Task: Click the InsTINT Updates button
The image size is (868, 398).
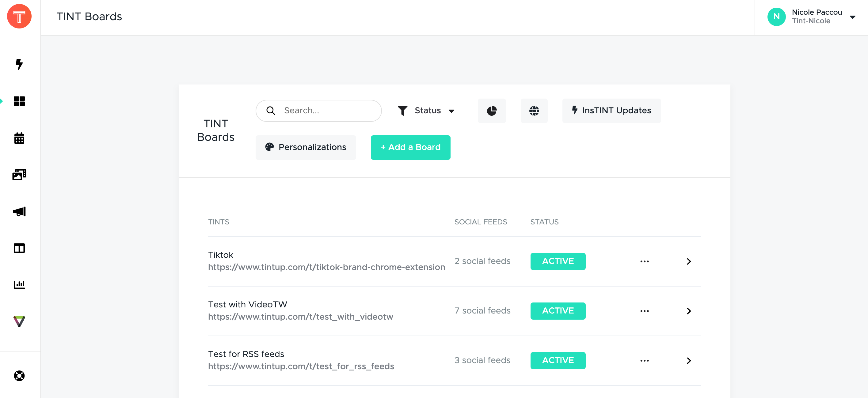Action: pyautogui.click(x=611, y=111)
